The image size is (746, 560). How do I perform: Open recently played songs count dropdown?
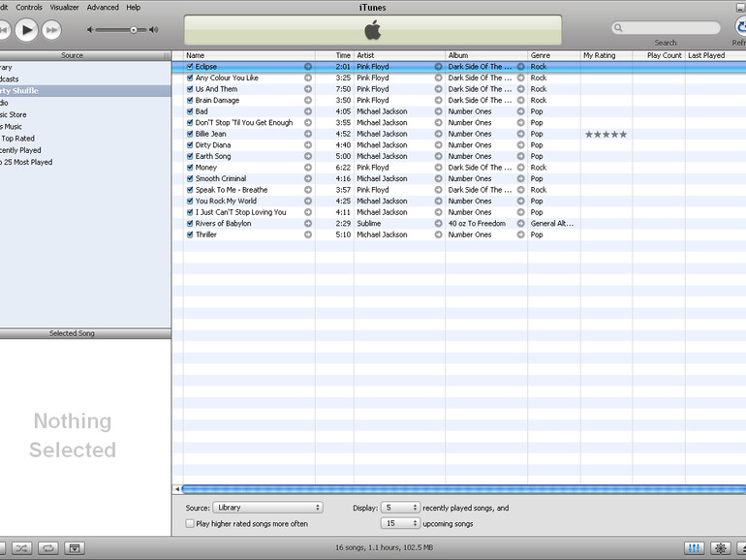(x=400, y=508)
